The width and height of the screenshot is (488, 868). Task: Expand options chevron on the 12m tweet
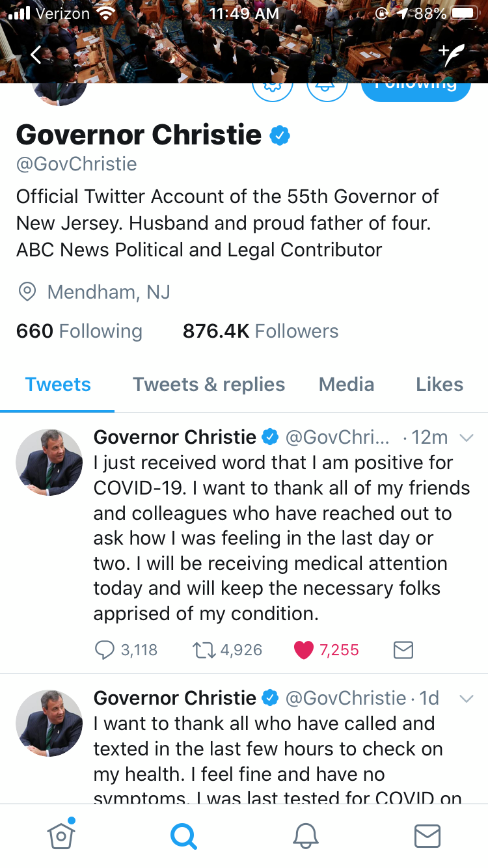click(x=466, y=438)
